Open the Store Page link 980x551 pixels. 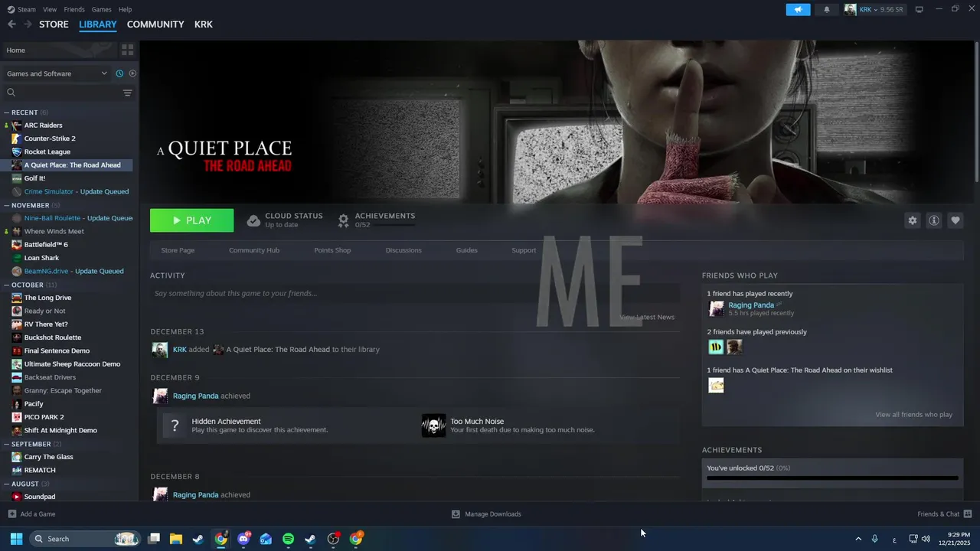178,250
